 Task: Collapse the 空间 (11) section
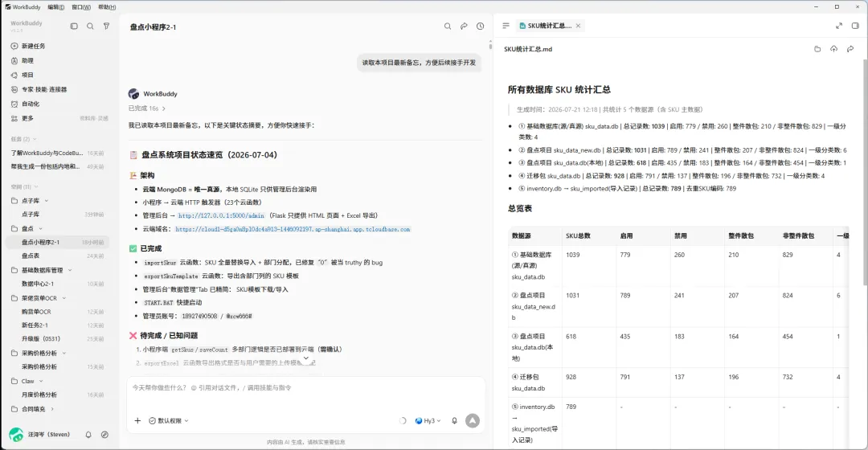(x=36, y=186)
